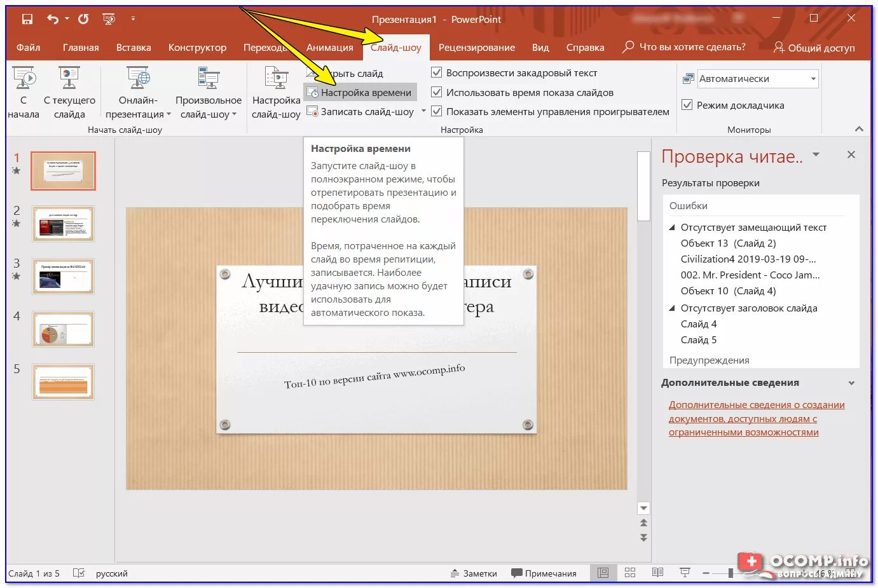
Task: Switch to Reading view icon
Action: (657, 573)
